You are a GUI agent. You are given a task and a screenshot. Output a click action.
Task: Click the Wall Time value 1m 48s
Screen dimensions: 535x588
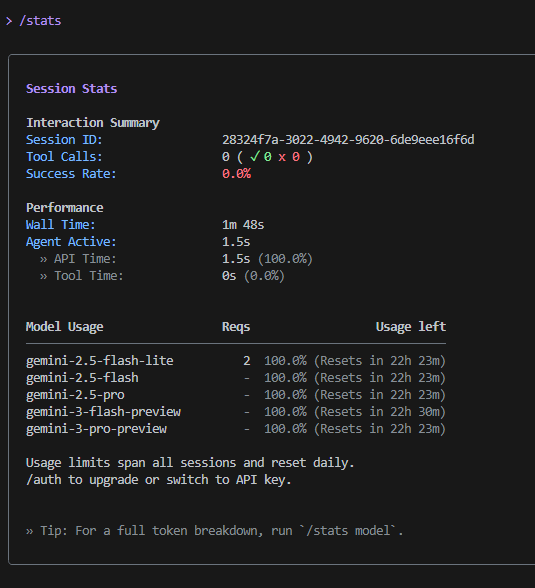(243, 225)
